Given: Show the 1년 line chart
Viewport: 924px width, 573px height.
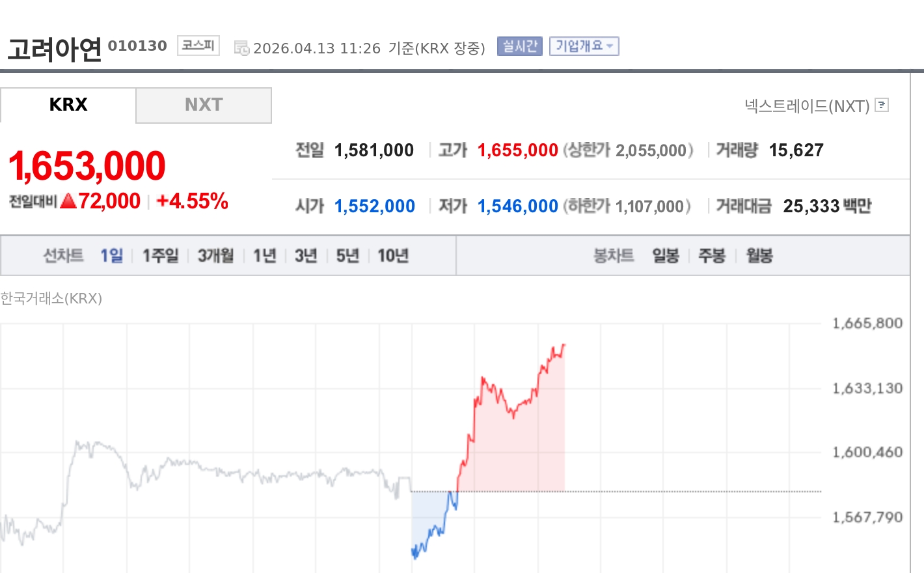Looking at the screenshot, I should (x=264, y=255).
